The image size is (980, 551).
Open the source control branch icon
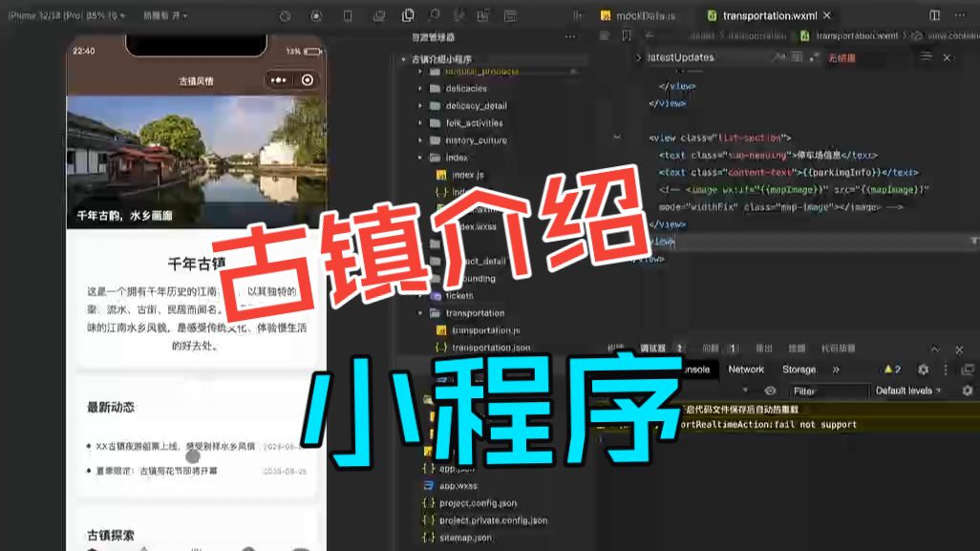click(458, 15)
